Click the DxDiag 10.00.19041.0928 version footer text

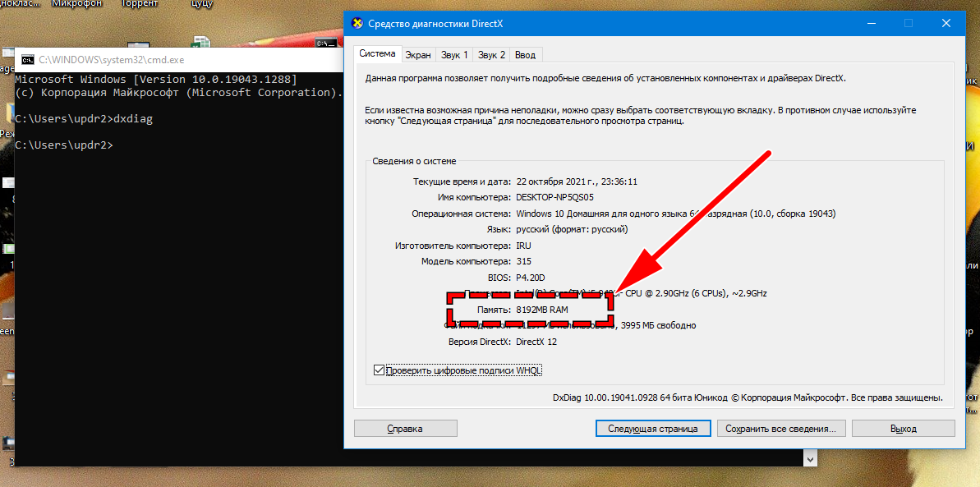click(x=748, y=397)
